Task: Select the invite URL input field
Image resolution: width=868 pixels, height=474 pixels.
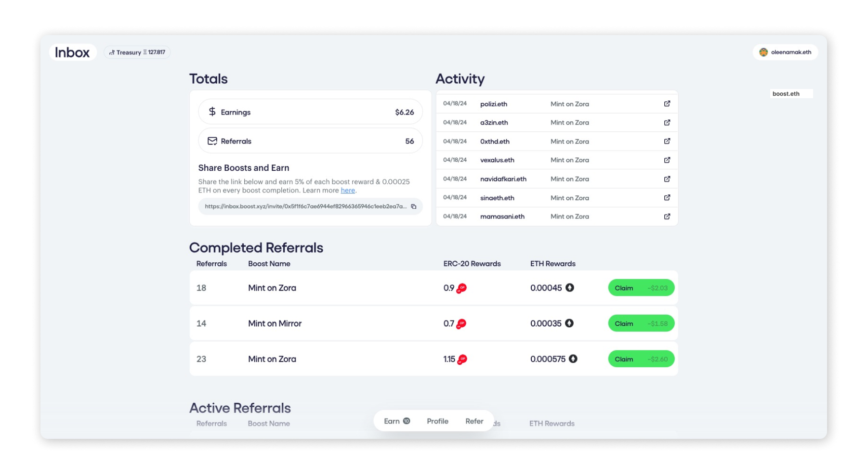Action: pos(303,206)
